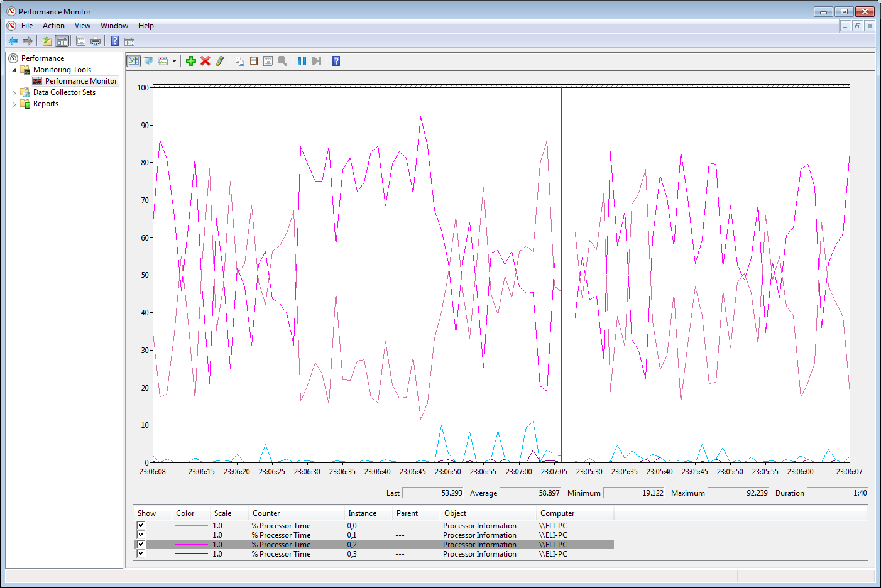Select Performance Monitor in the tree
This screenshot has width=881, height=588.
[81, 81]
